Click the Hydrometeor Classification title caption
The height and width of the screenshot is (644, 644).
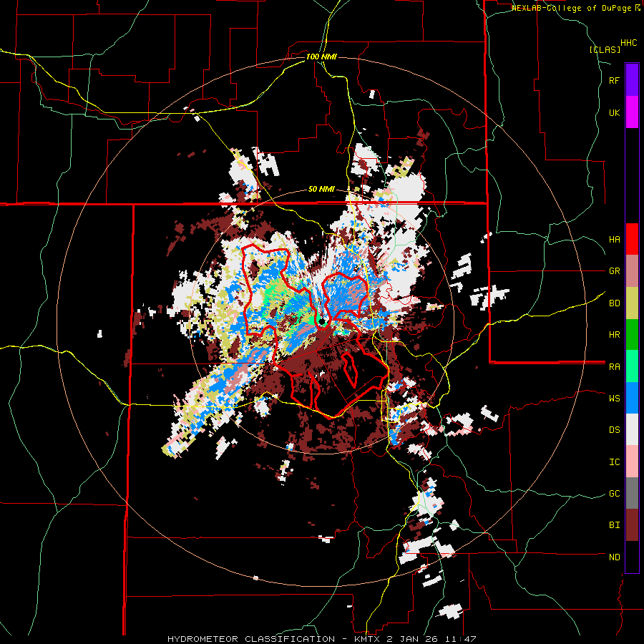click(x=321, y=639)
